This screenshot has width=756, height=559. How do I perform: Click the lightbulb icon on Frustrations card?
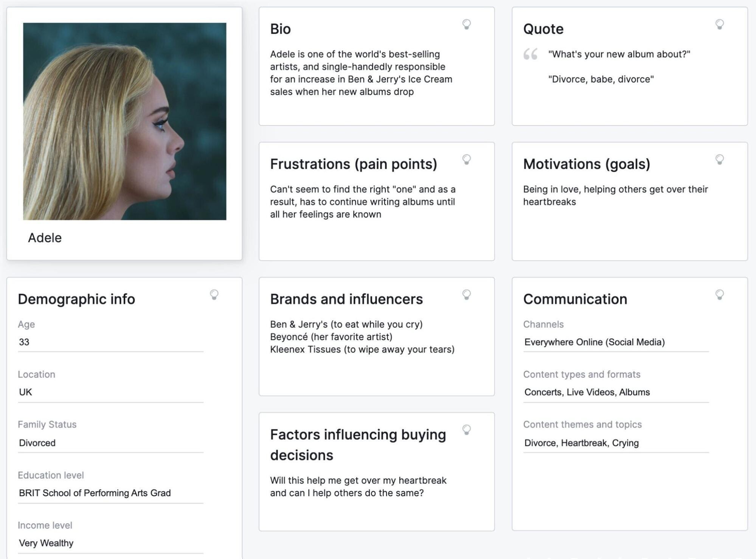click(467, 158)
